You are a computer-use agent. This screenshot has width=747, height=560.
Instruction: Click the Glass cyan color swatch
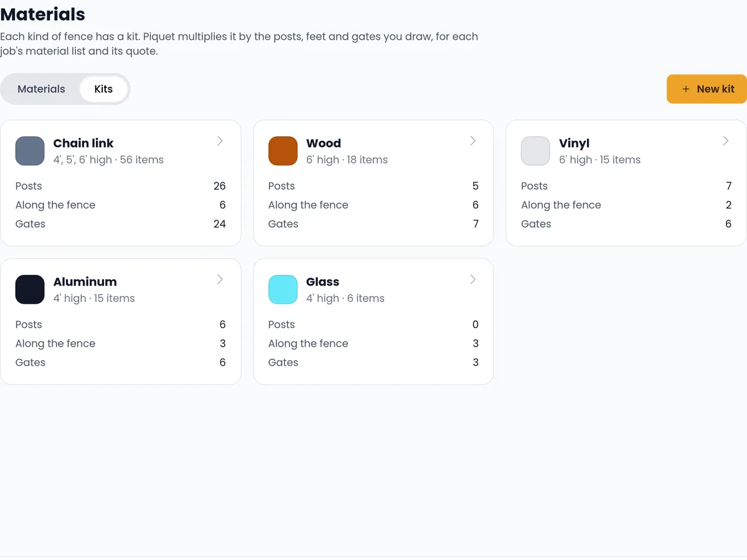coord(283,290)
